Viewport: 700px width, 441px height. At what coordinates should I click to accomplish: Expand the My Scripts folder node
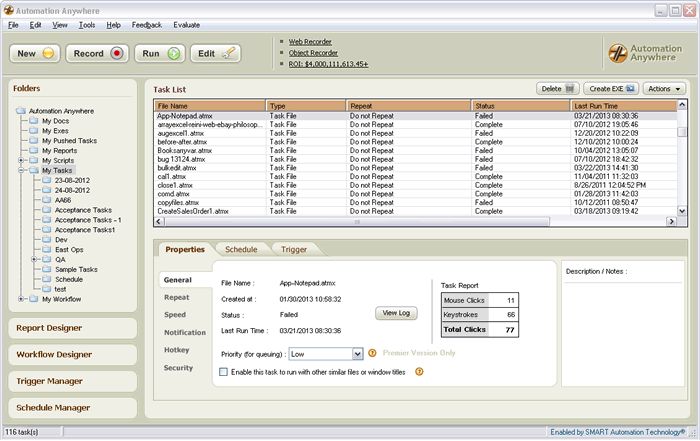coord(21,161)
